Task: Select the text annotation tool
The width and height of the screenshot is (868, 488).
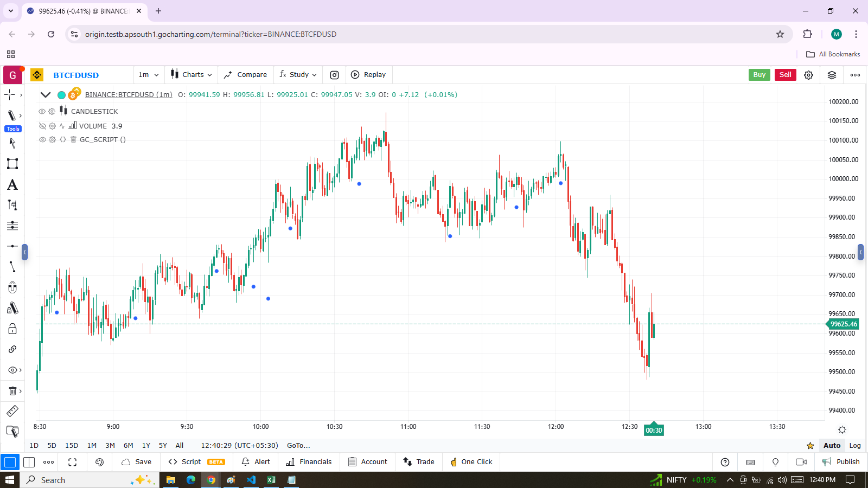Action: (12, 185)
